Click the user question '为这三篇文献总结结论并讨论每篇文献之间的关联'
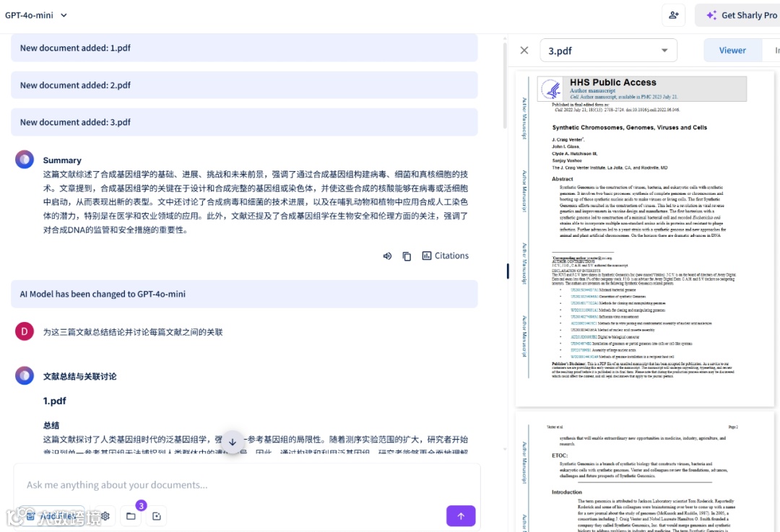780x532 pixels. 133,331
